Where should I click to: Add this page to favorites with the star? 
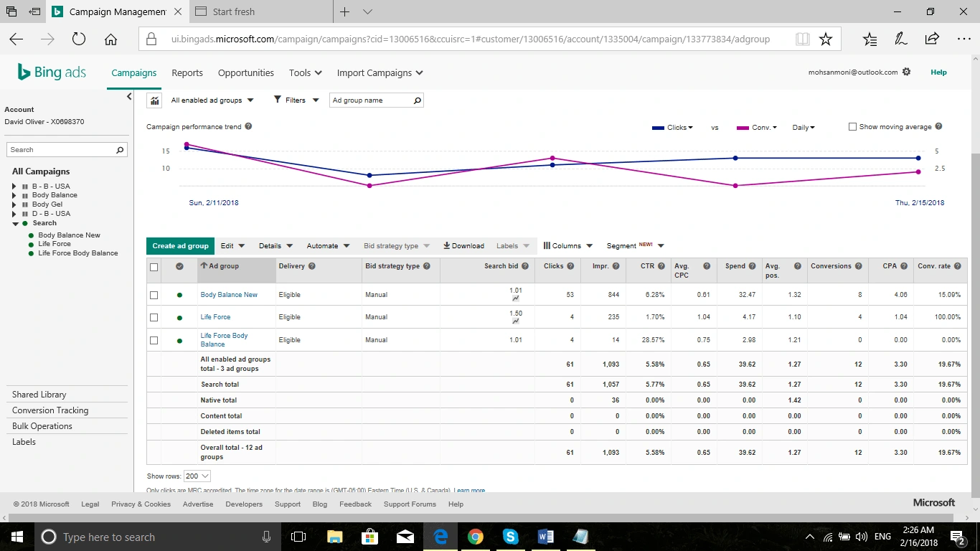tap(826, 39)
